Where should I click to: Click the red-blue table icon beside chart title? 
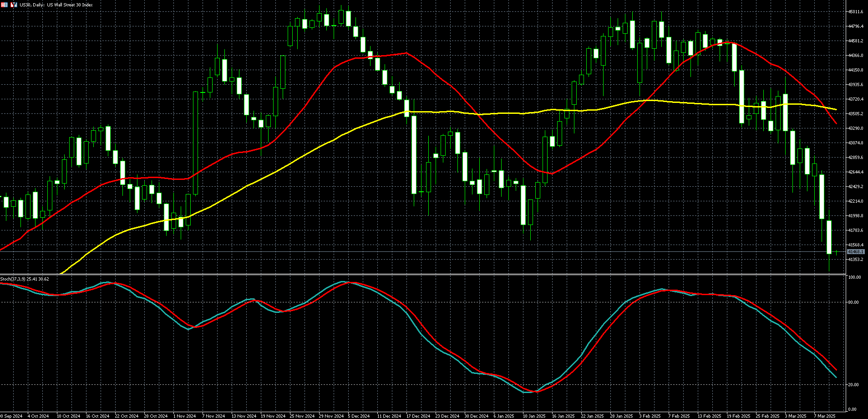point(4,5)
